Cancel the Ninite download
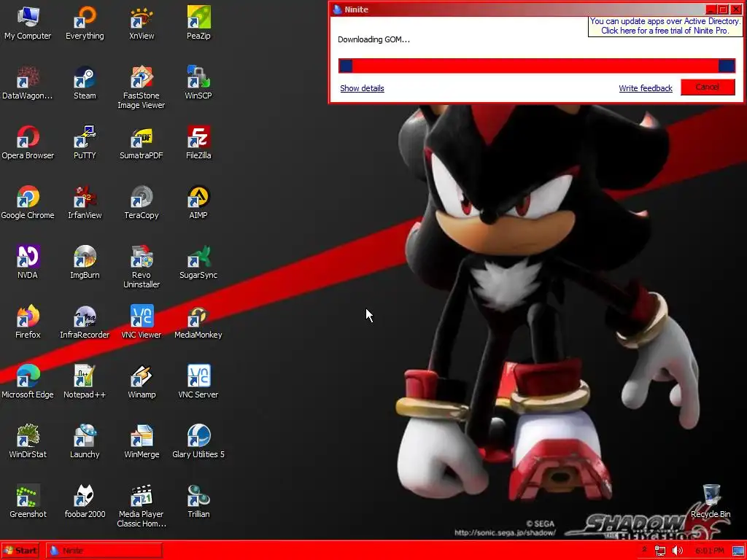 click(x=708, y=87)
